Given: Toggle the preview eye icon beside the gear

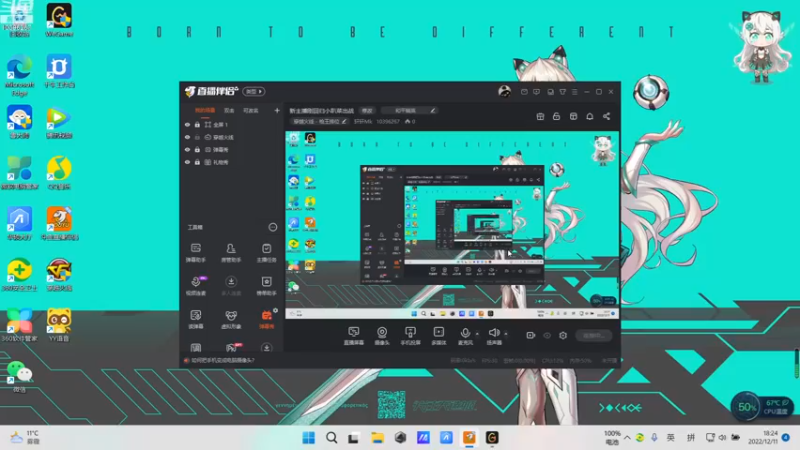Looking at the screenshot, I should pyautogui.click(x=547, y=335).
